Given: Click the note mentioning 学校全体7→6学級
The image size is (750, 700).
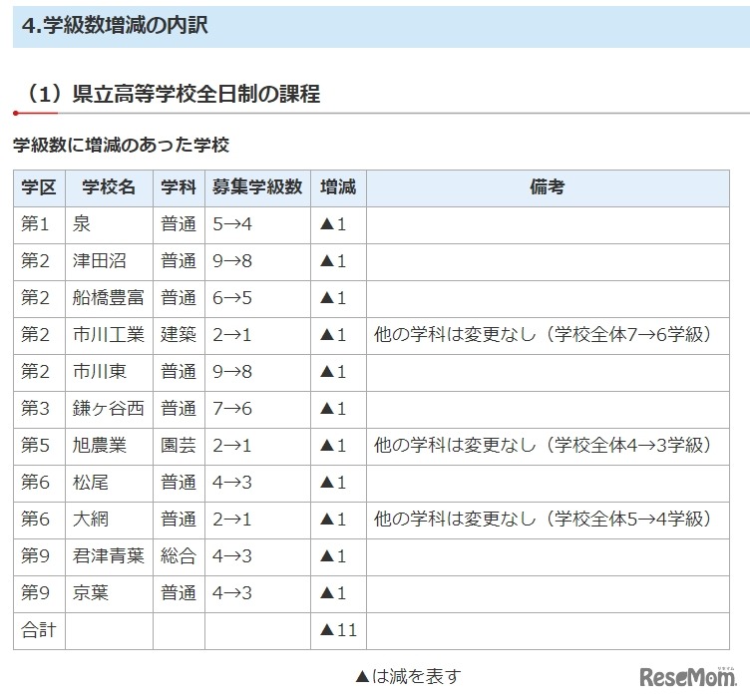Looking at the screenshot, I should coord(544,335).
